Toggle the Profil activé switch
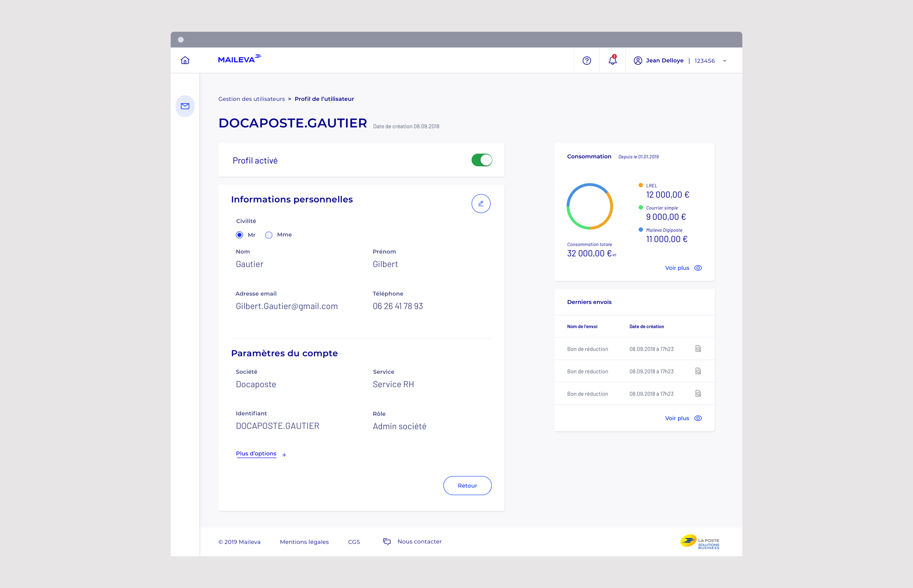The image size is (913, 588). (x=482, y=160)
